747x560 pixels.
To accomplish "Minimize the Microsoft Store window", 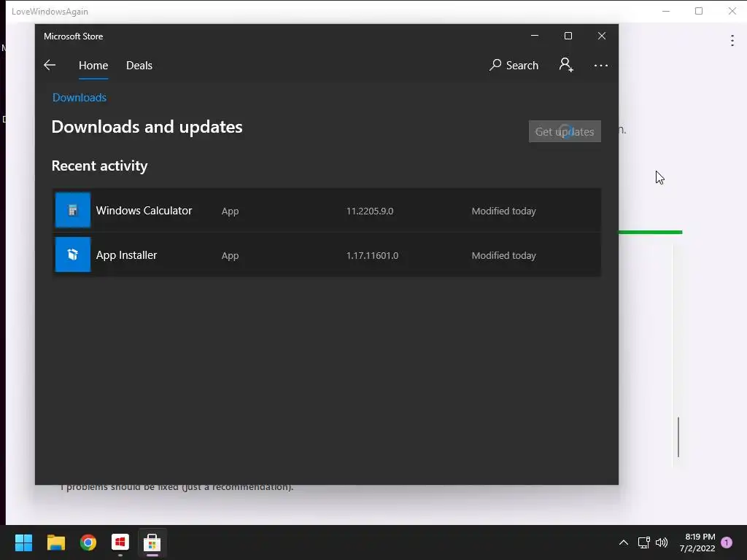I will coord(535,36).
